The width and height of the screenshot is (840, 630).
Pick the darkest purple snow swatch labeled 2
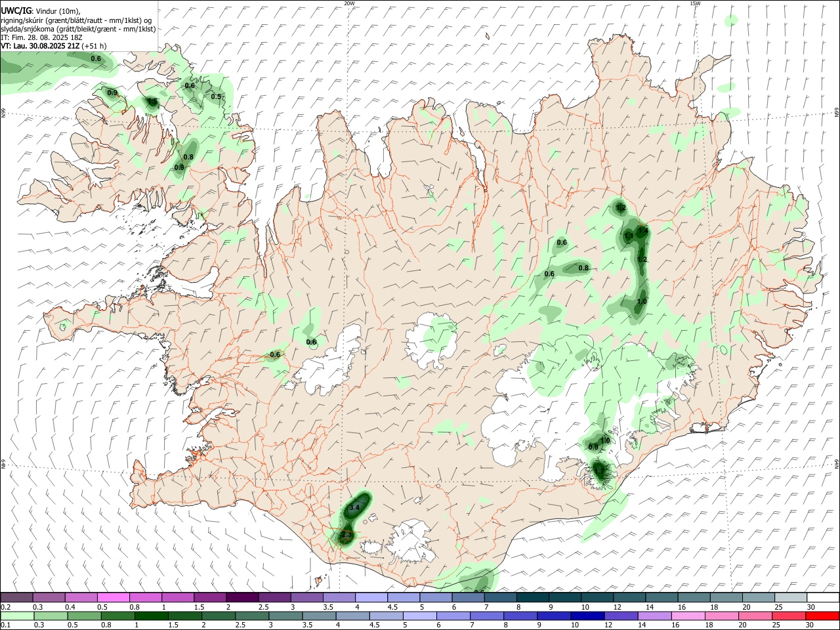click(241, 598)
